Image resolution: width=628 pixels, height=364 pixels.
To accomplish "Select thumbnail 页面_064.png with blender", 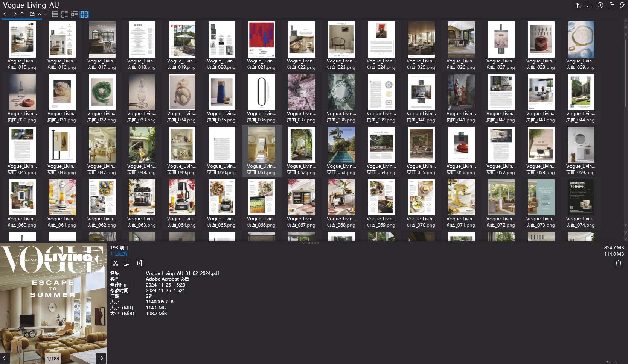I will coord(182,197).
